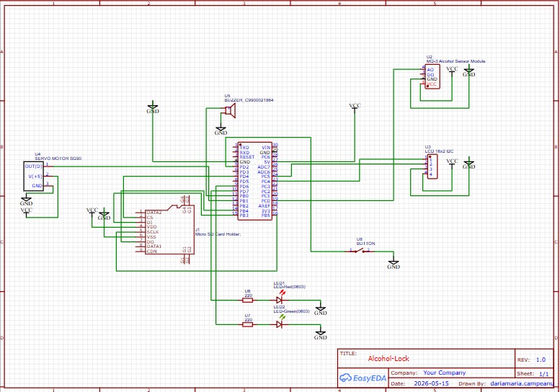560x392 pixels.
Task: Click the MQ-3 Alcohol Sensor Module label
Action: [x=455, y=61]
